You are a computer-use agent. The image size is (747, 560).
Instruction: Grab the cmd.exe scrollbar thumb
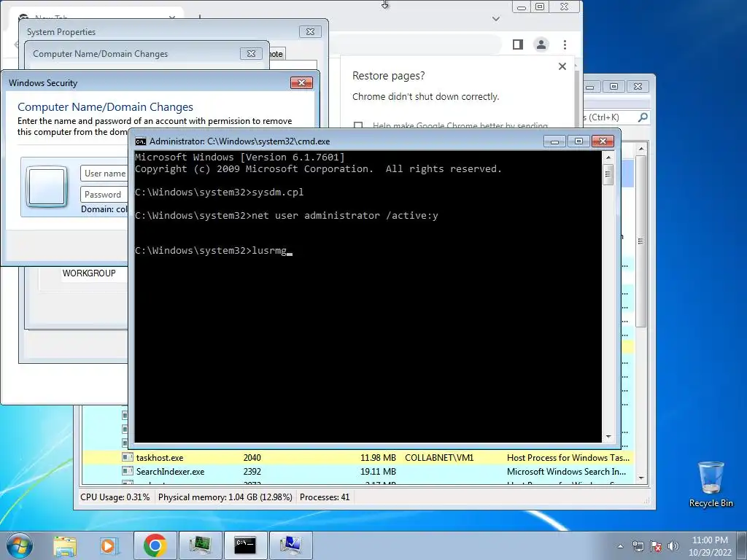point(608,174)
